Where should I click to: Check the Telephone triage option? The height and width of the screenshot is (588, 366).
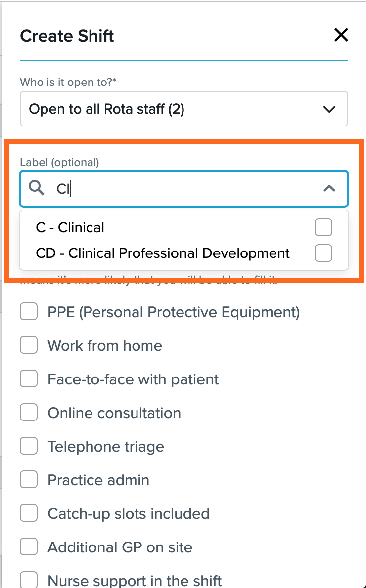(29, 447)
